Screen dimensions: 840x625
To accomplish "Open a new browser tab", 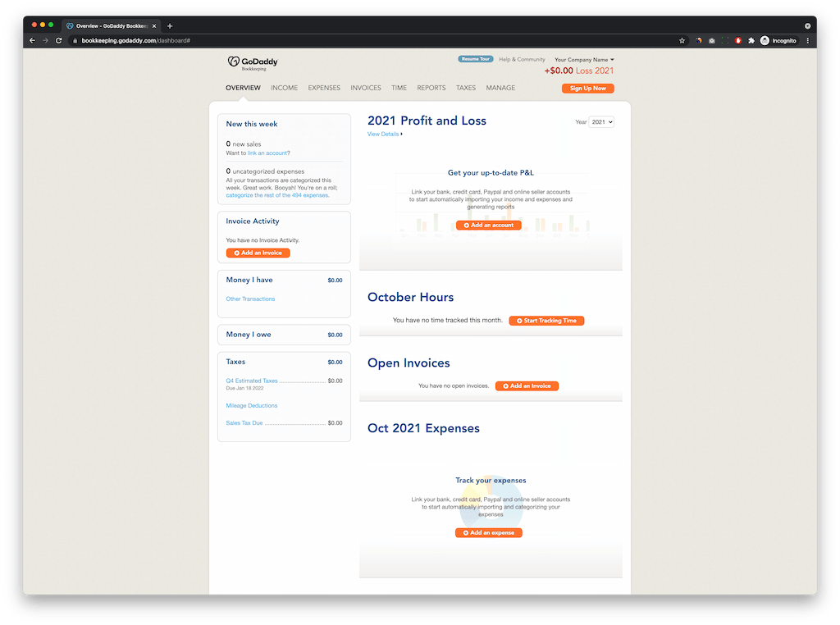I will pos(170,25).
